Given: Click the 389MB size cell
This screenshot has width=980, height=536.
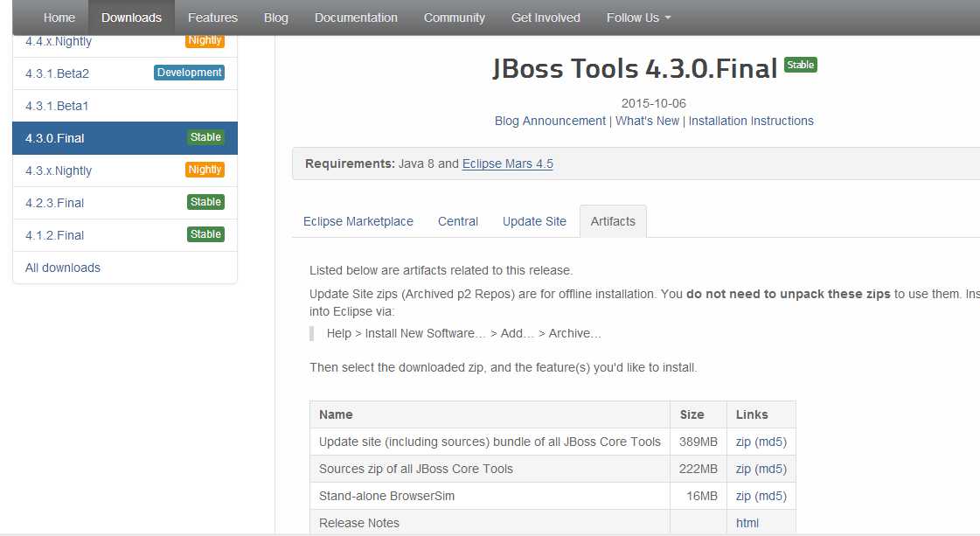Looking at the screenshot, I should (699, 442).
